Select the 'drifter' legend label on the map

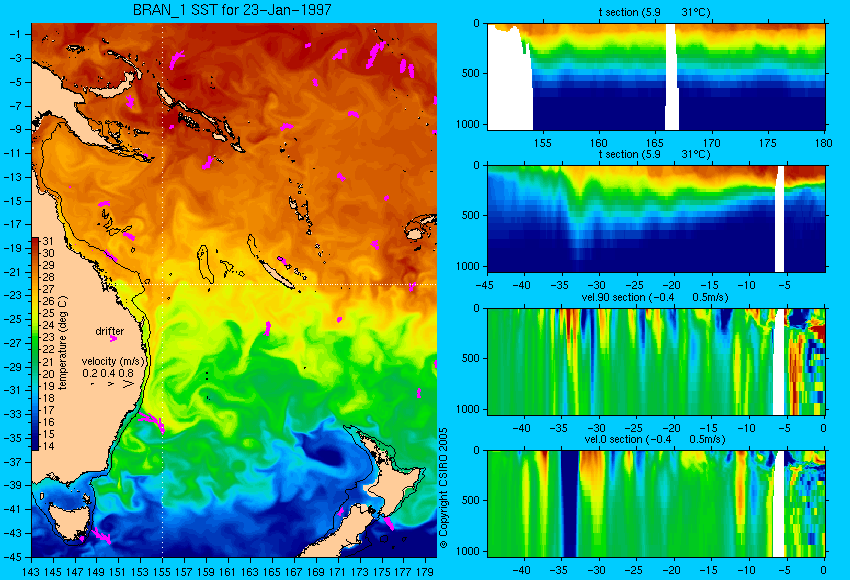tap(110, 331)
